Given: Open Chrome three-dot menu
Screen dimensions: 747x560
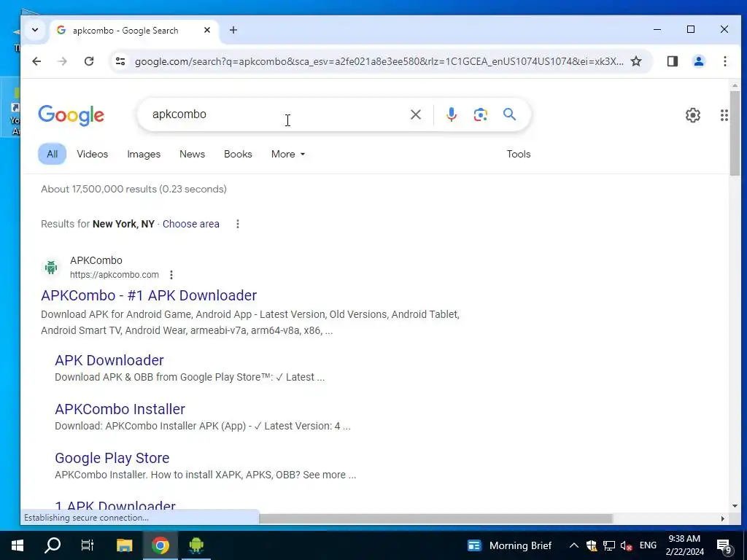Looking at the screenshot, I should tap(724, 61).
